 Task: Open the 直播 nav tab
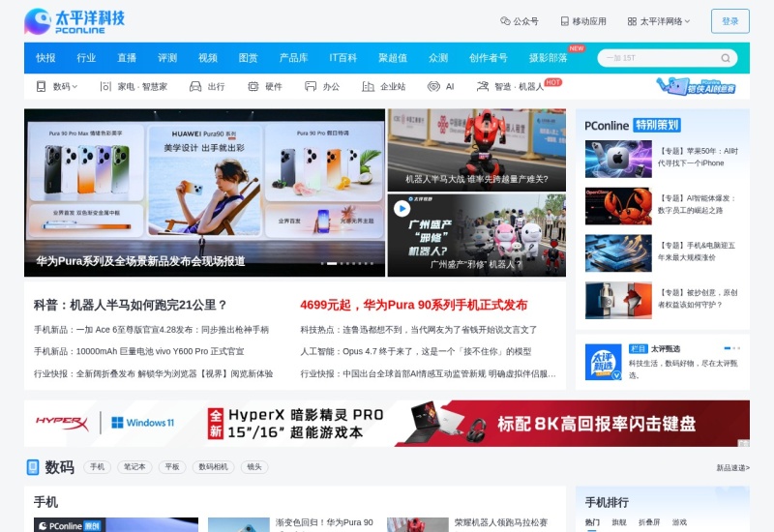127,58
